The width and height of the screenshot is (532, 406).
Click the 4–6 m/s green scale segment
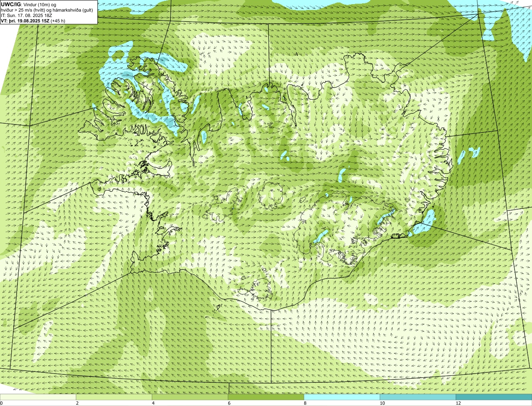click(190, 397)
